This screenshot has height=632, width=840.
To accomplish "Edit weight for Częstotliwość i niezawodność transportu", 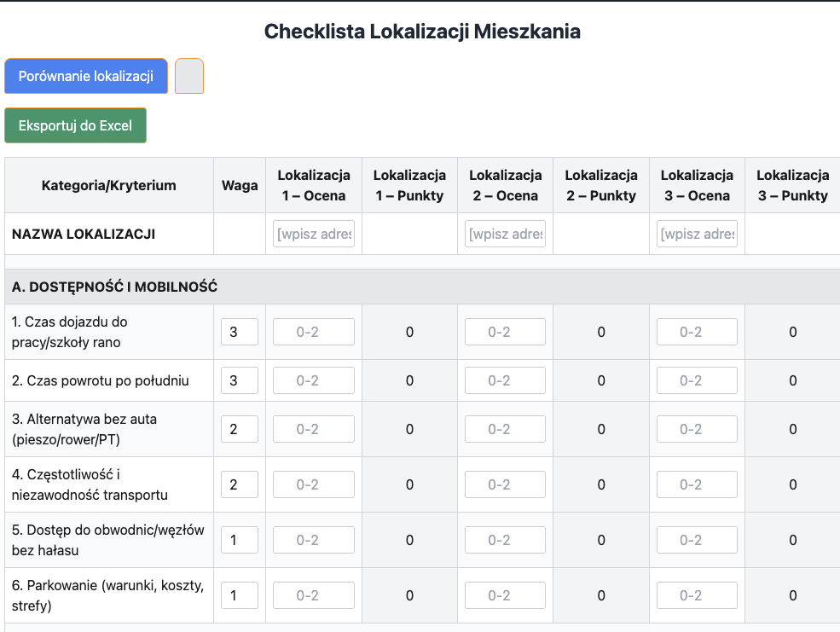I will pos(240,484).
